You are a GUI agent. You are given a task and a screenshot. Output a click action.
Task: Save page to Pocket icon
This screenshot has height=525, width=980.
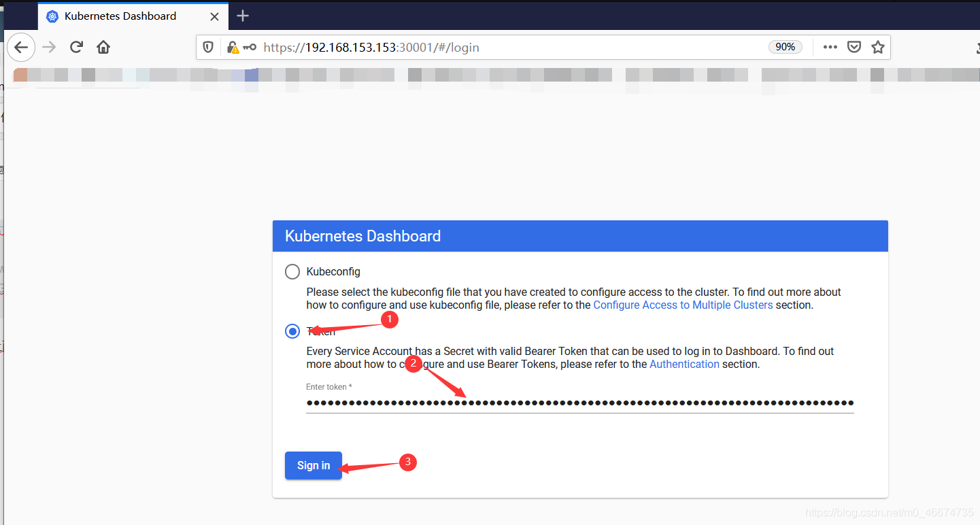coord(854,47)
